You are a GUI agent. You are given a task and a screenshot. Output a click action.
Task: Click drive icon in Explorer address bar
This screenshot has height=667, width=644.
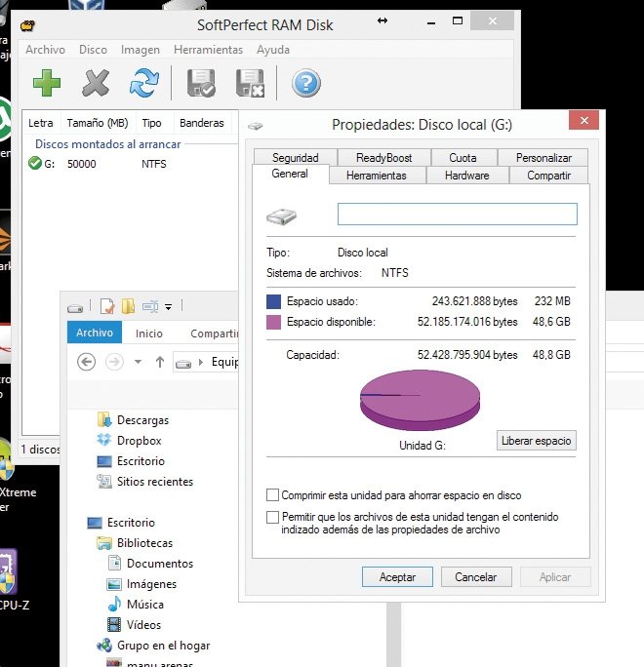pos(183,364)
